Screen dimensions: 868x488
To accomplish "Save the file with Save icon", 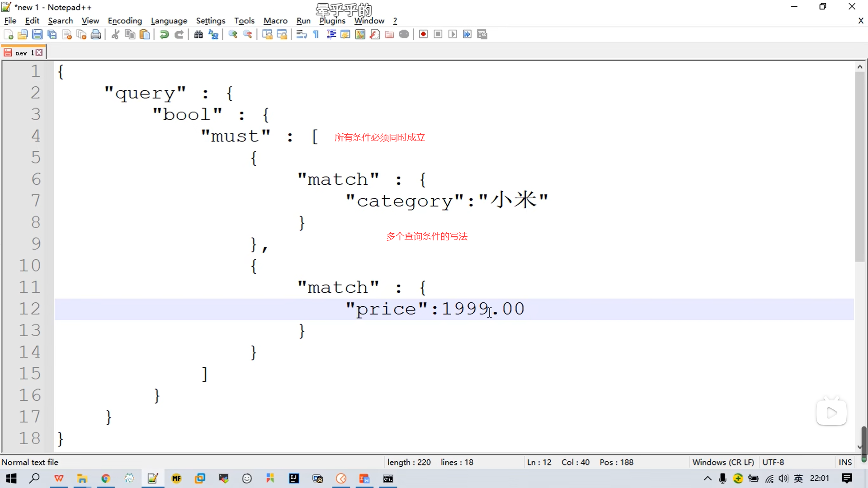I will tap(38, 34).
